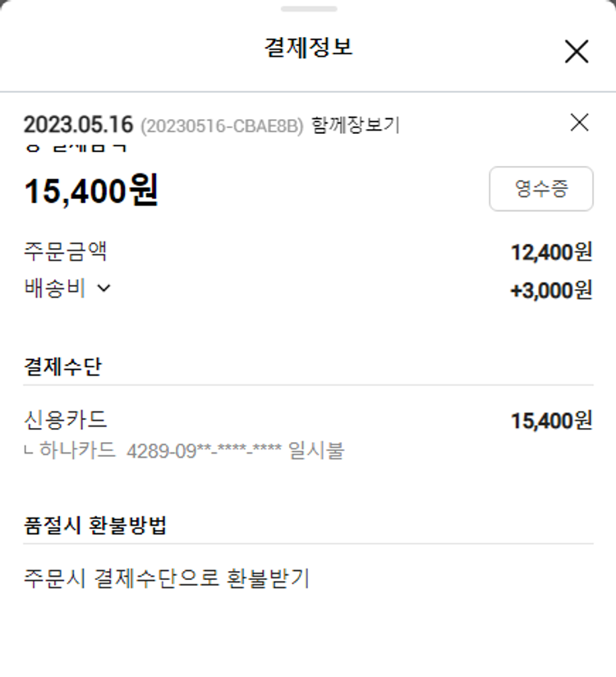Click order number 20230516-CBAE8B

point(222,126)
